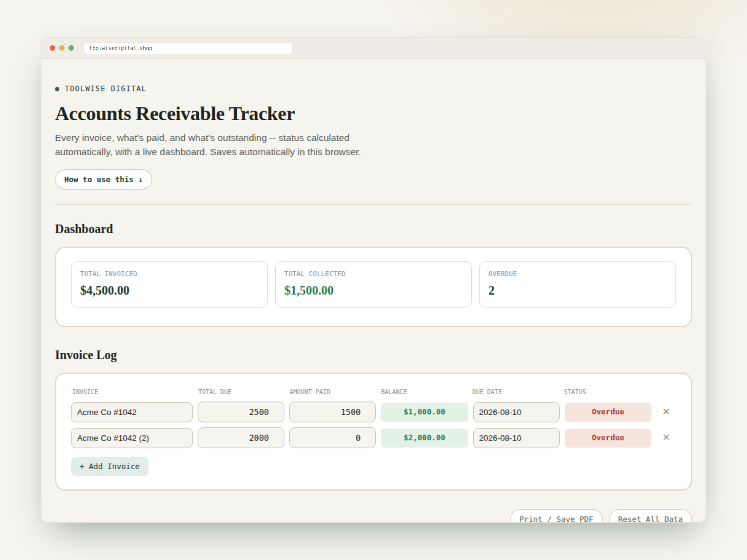This screenshot has height=560, width=747.
Task: Click the DUE DATE column header
Action: tap(487, 392)
